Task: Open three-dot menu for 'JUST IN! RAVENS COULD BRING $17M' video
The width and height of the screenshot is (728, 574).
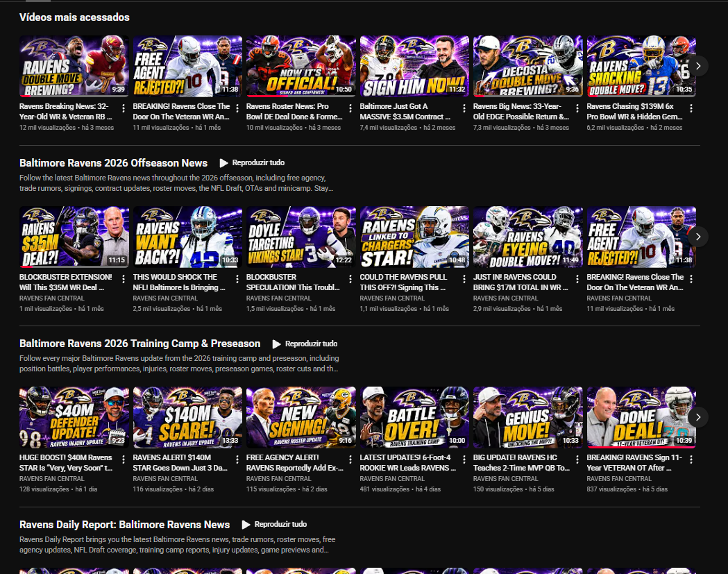Action: tap(577, 278)
